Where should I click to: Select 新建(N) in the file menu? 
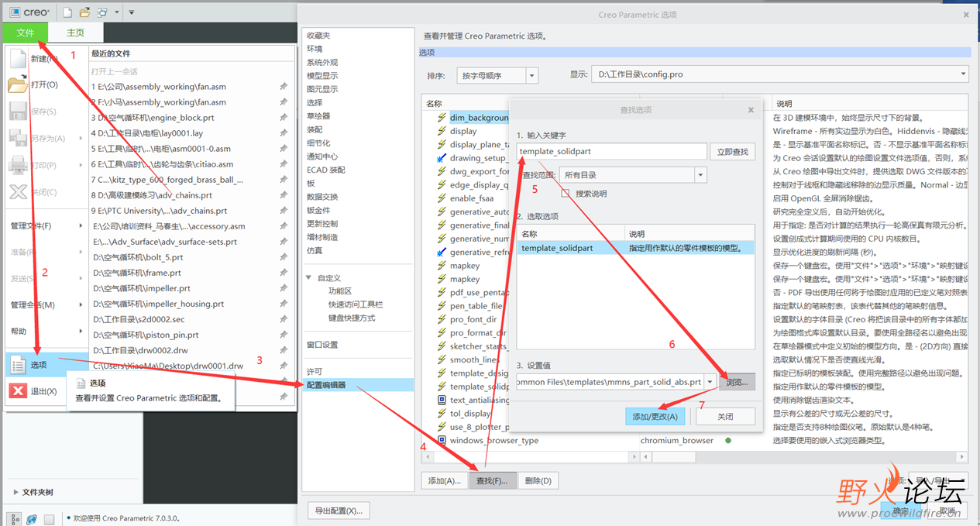coord(43,58)
